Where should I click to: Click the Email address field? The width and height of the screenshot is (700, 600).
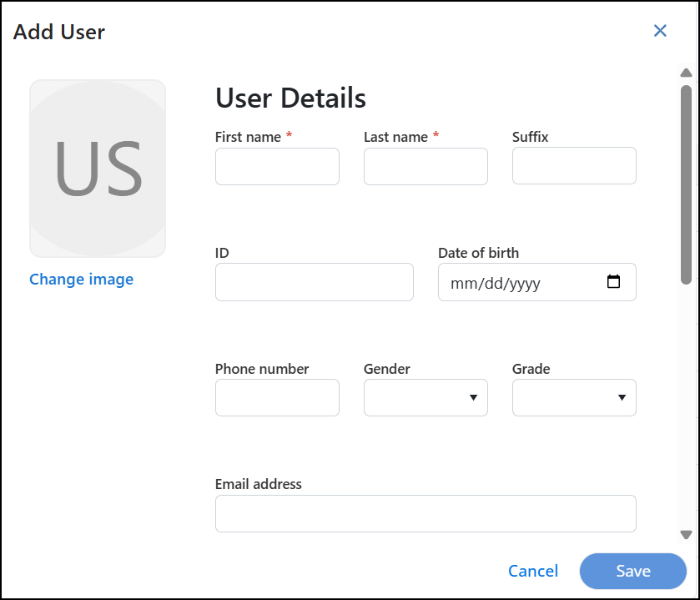click(426, 514)
